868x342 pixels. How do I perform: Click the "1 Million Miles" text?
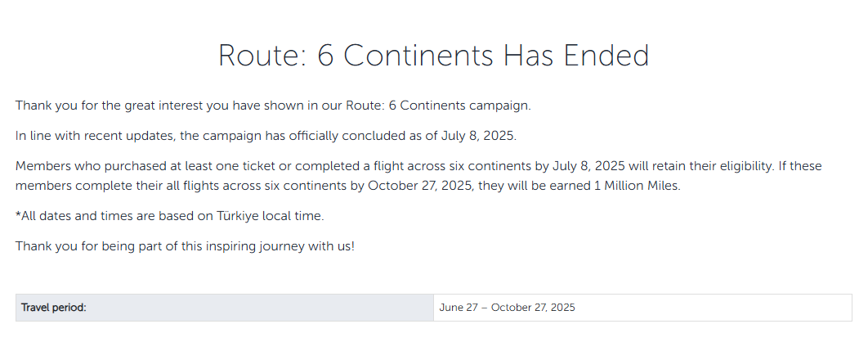click(x=632, y=186)
